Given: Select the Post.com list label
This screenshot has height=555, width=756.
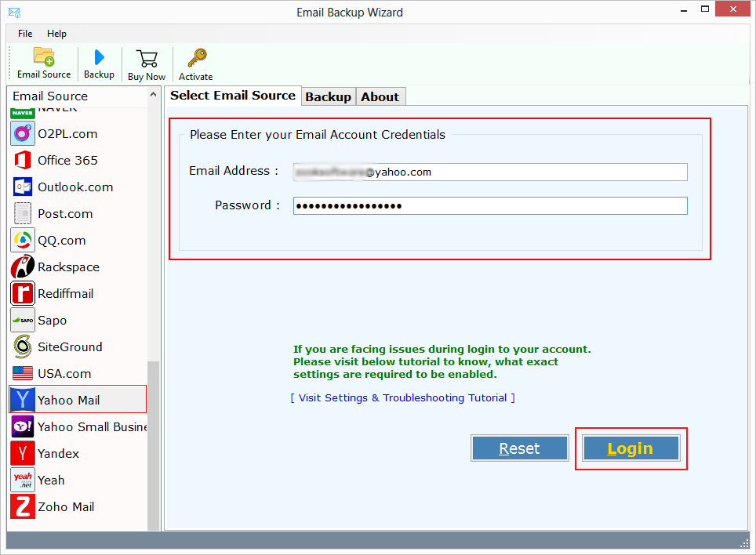Looking at the screenshot, I should (x=65, y=214).
